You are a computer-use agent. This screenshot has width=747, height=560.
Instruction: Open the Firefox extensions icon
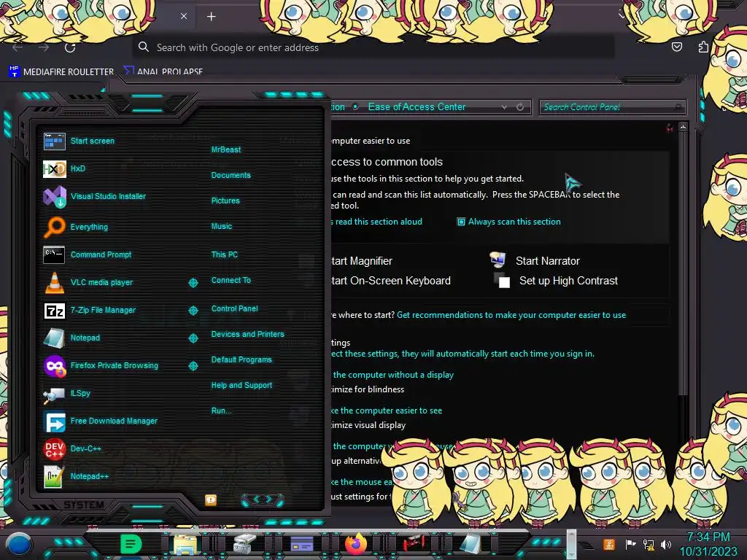[703, 47]
